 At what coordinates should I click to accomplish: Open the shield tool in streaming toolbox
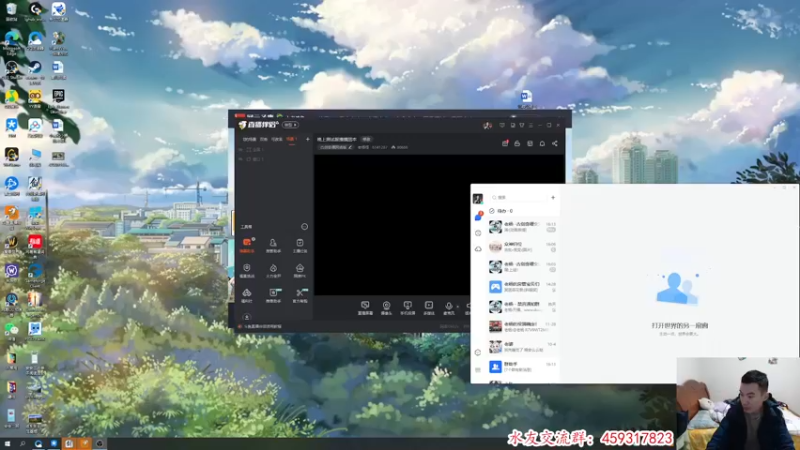coord(247,270)
